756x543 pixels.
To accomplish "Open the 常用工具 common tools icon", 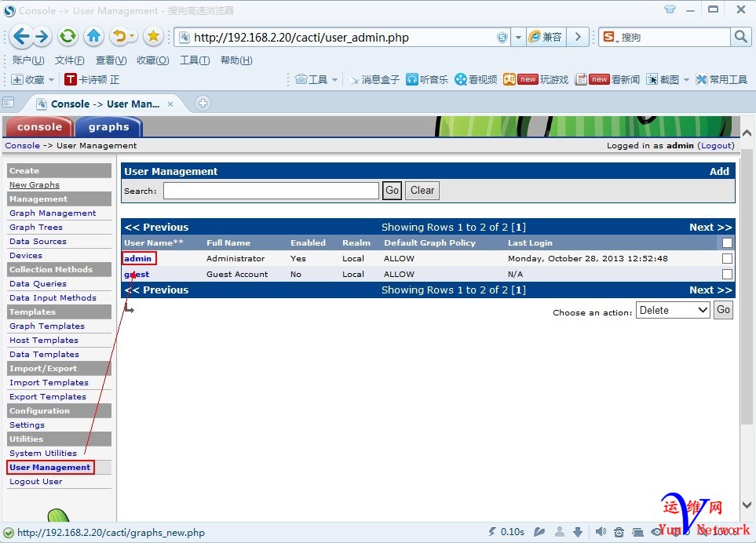I will (702, 79).
